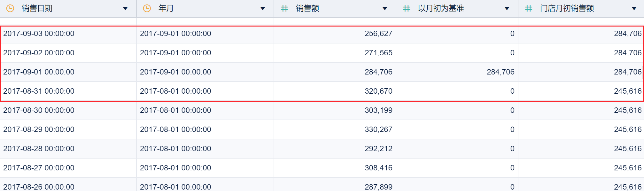Select the sales value 330,267 cell
The image size is (644, 195).
[x=378, y=129]
